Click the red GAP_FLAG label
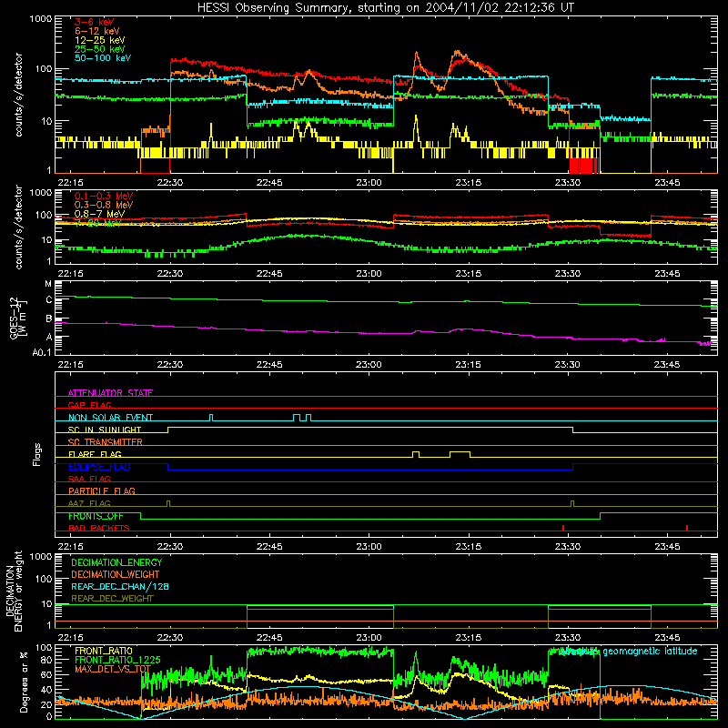This screenshot has width=728, height=728. point(89,405)
